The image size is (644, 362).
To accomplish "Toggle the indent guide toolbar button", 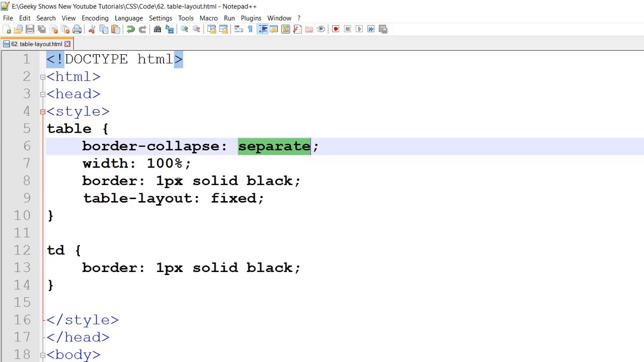I will click(x=262, y=29).
